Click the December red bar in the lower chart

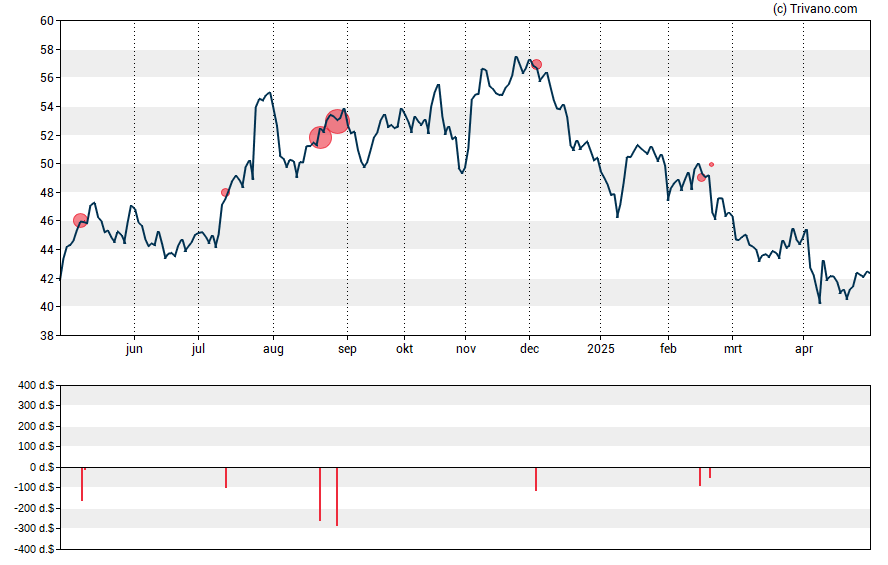tap(536, 479)
